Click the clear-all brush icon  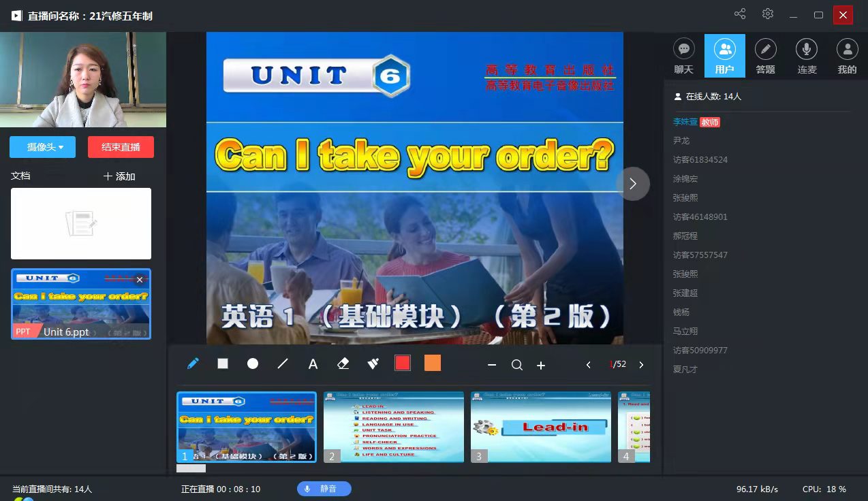click(373, 364)
